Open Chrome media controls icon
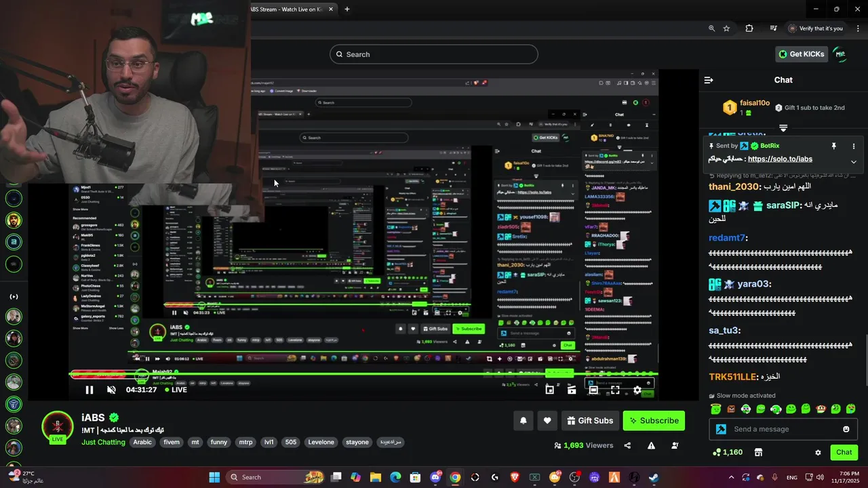This screenshot has width=868, height=488. click(773, 28)
